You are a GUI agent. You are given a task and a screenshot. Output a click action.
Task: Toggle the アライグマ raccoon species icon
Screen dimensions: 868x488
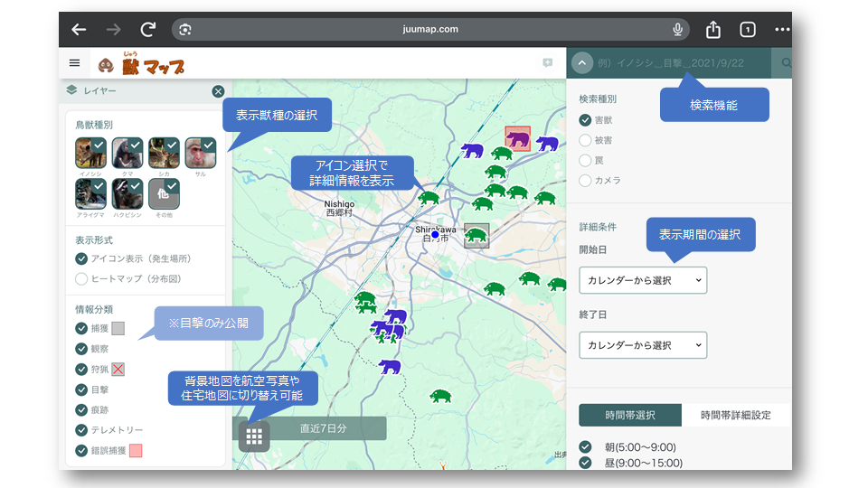click(x=90, y=193)
